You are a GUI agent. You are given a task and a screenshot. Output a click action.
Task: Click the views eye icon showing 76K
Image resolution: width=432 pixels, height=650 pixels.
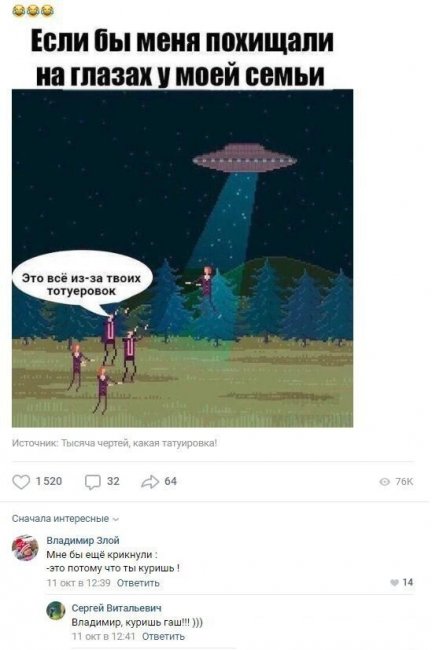pyautogui.click(x=385, y=482)
